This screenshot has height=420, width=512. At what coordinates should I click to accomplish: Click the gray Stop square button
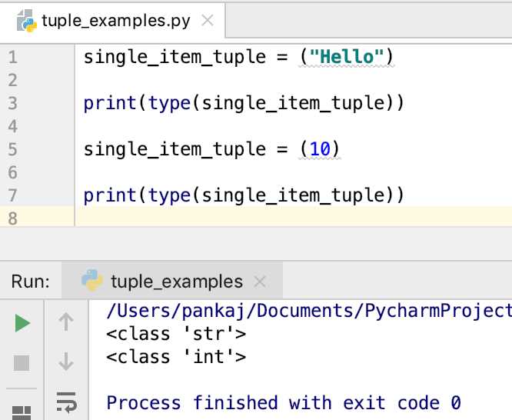(x=22, y=363)
